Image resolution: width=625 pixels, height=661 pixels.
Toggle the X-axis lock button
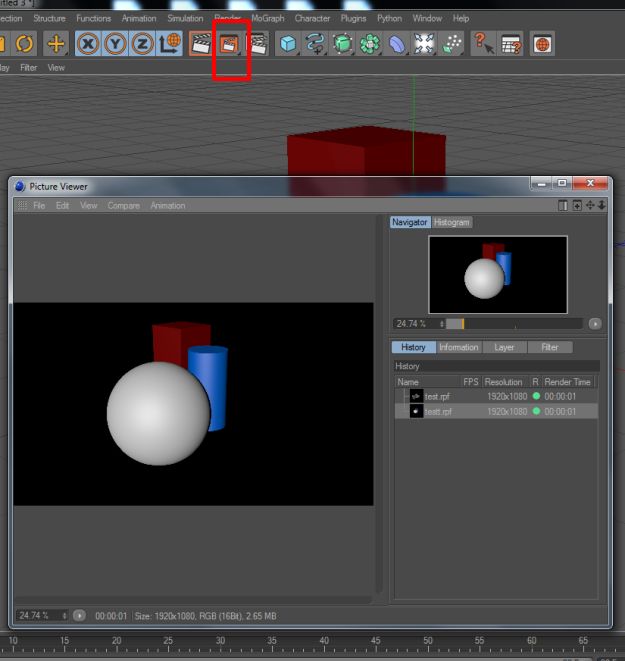tap(88, 44)
